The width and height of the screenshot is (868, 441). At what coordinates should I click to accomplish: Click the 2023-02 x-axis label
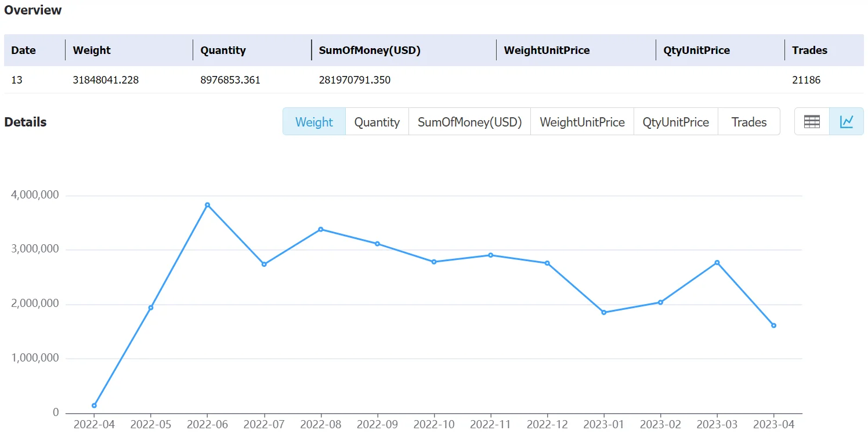(660, 425)
